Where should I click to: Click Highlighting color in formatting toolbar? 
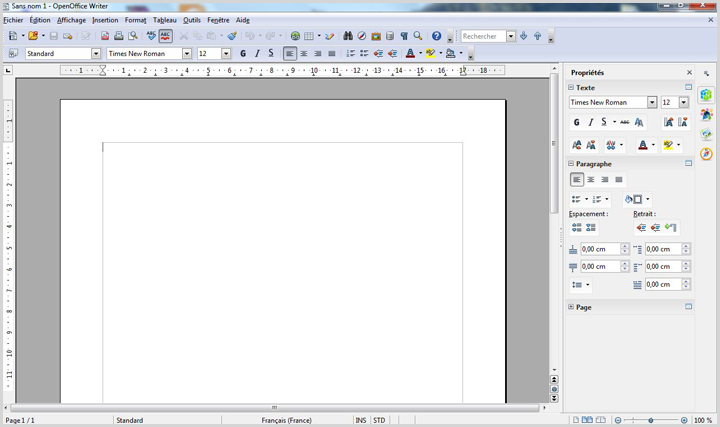click(430, 53)
